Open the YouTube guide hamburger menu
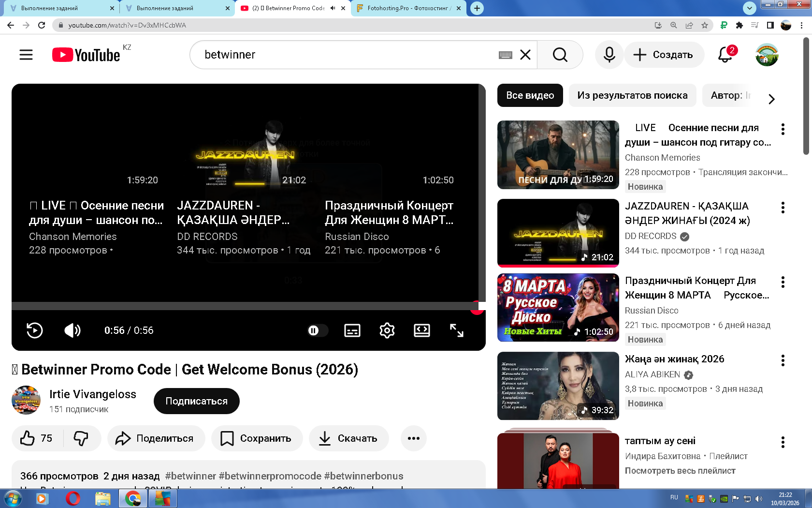This screenshot has height=508, width=812. [26, 55]
